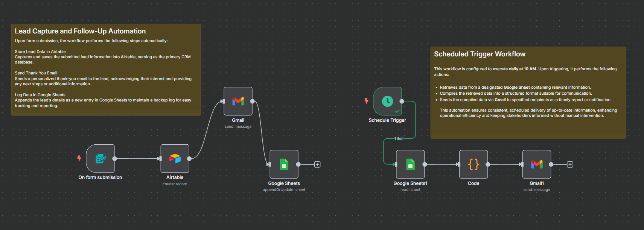Select the Gmail1 send message node
The width and height of the screenshot is (644, 230).
[537, 164]
